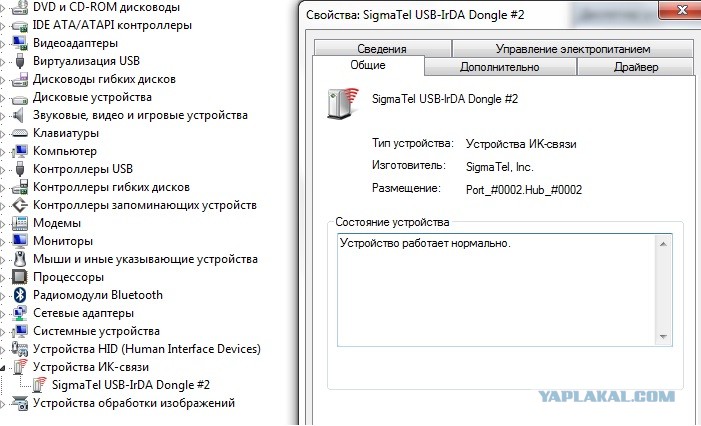This screenshot has width=701, height=426.
Task: Expand the Мониторы tree node
Action: [x=3, y=242]
